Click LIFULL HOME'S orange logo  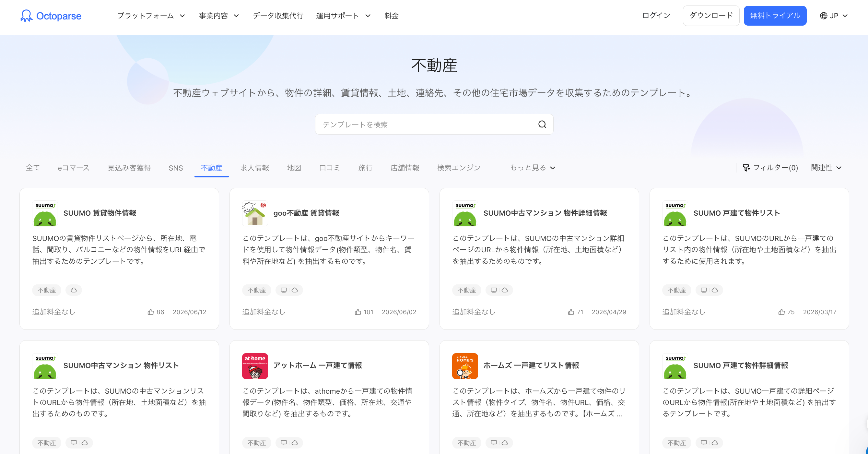(x=465, y=366)
